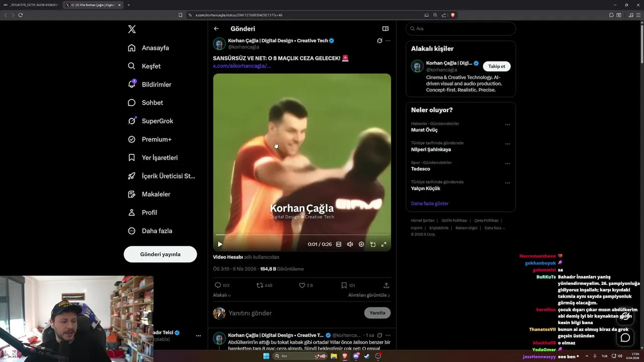Open the video settings gear
This screenshot has height=362, width=644.
tap(361, 244)
